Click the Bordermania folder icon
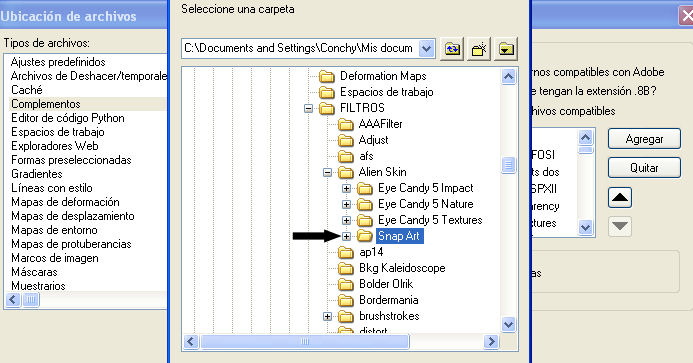693x363 pixels. 346,300
